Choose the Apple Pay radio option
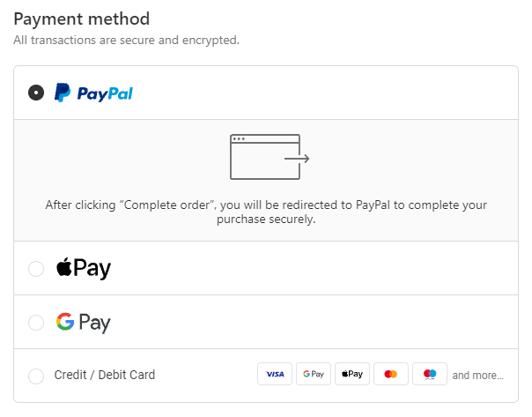 pos(36,269)
